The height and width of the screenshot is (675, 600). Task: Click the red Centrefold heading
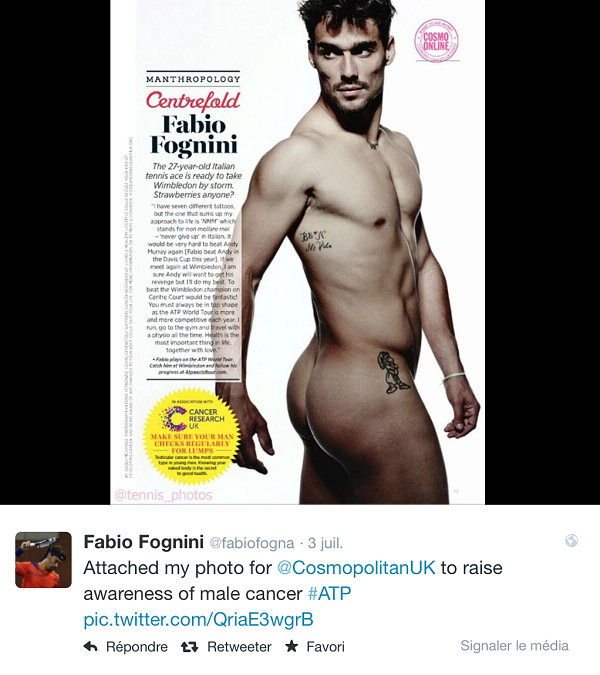pyautogui.click(x=193, y=101)
